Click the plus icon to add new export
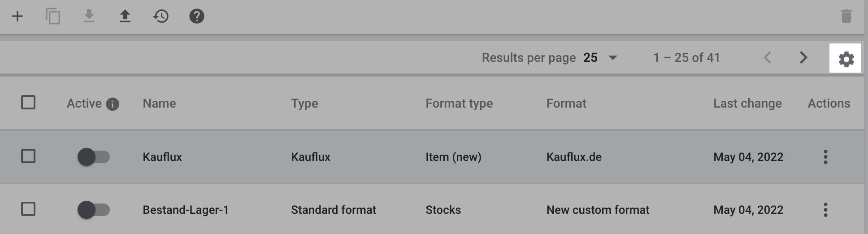The height and width of the screenshot is (234, 868). pos(17,17)
